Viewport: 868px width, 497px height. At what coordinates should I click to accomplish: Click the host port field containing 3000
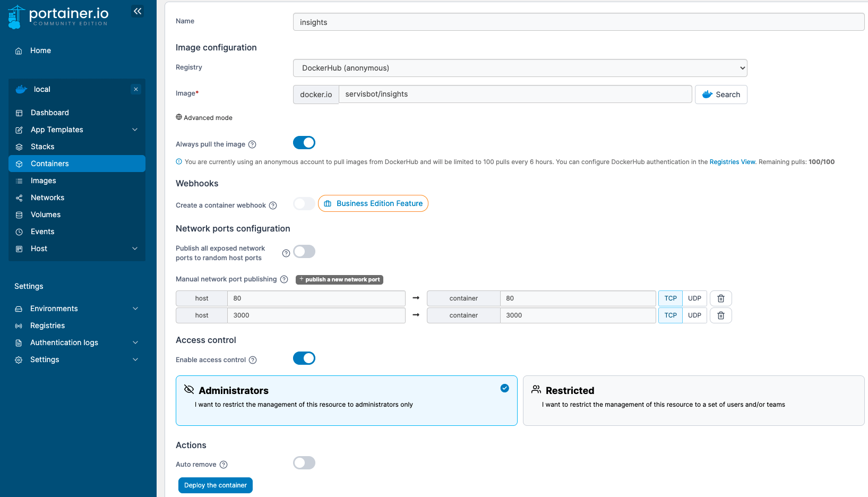(316, 315)
